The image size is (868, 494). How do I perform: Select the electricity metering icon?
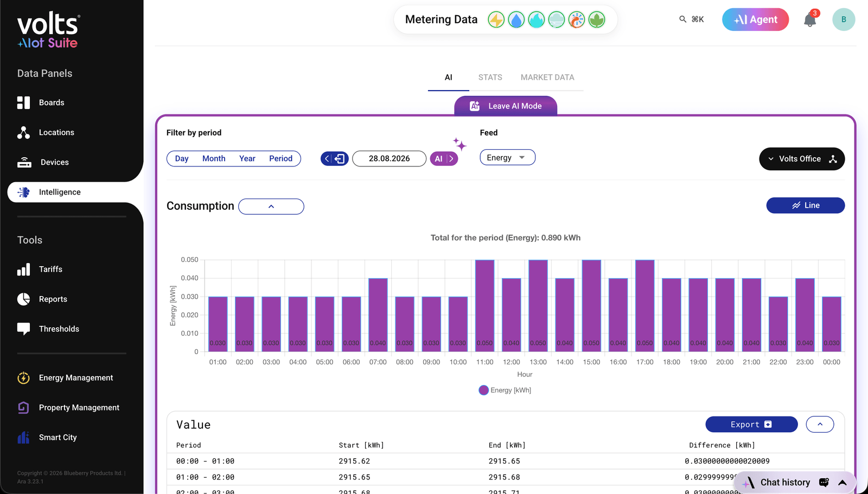coord(496,20)
